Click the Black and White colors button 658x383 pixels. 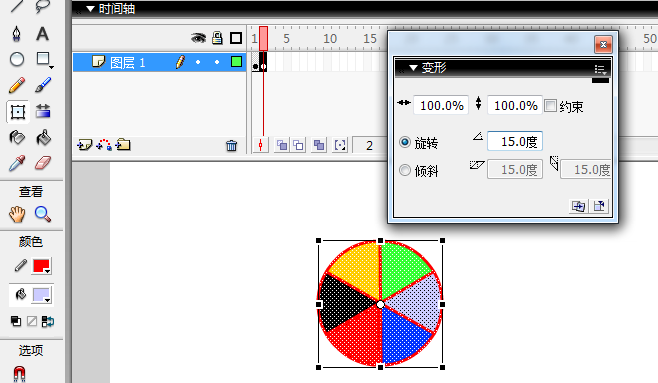[x=16, y=321]
